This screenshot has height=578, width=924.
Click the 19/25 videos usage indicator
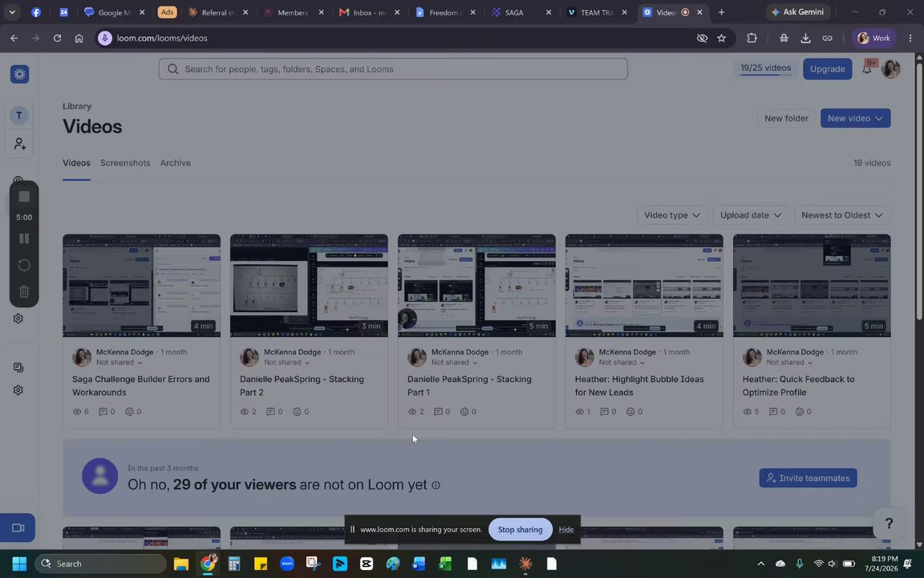click(765, 68)
